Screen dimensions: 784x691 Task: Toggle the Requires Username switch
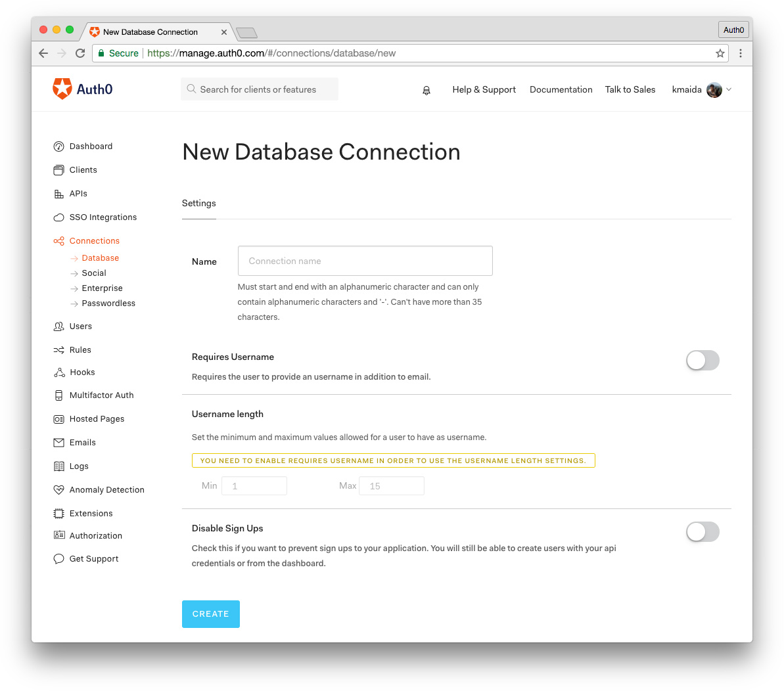coord(703,360)
